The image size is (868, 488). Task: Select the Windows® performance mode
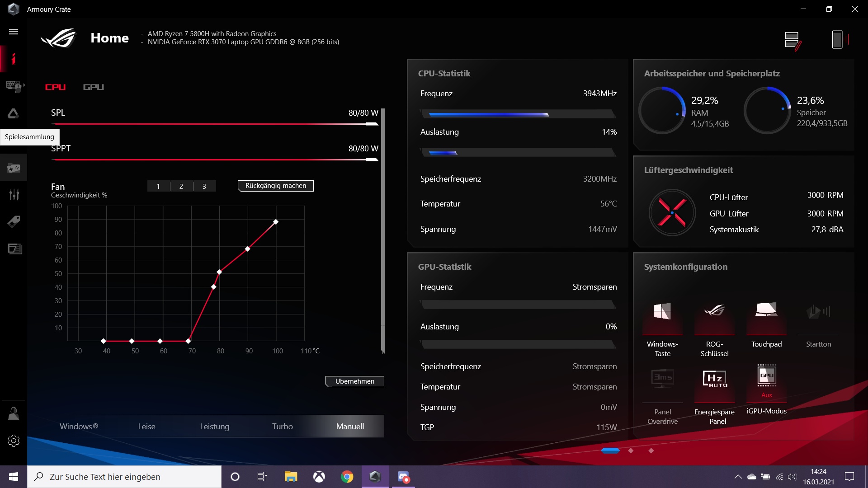(x=79, y=426)
